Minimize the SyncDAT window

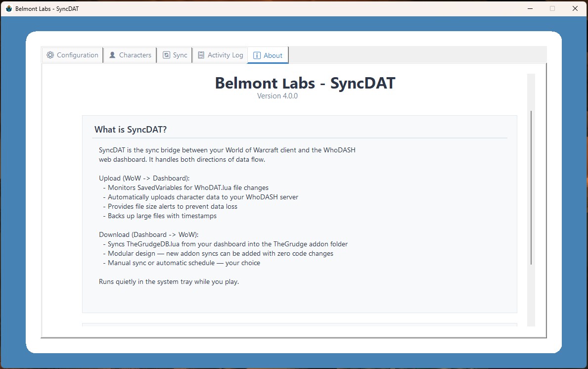530,8
